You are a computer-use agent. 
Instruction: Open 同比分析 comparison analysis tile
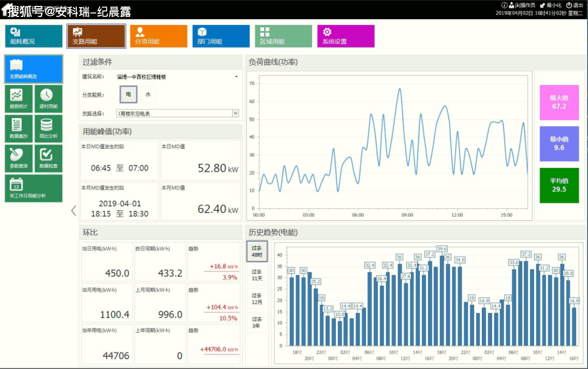pos(48,128)
